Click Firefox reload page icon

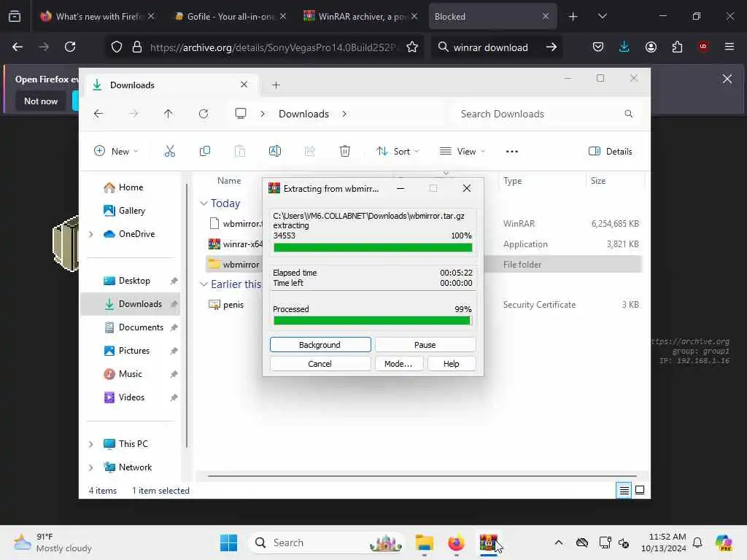click(70, 47)
